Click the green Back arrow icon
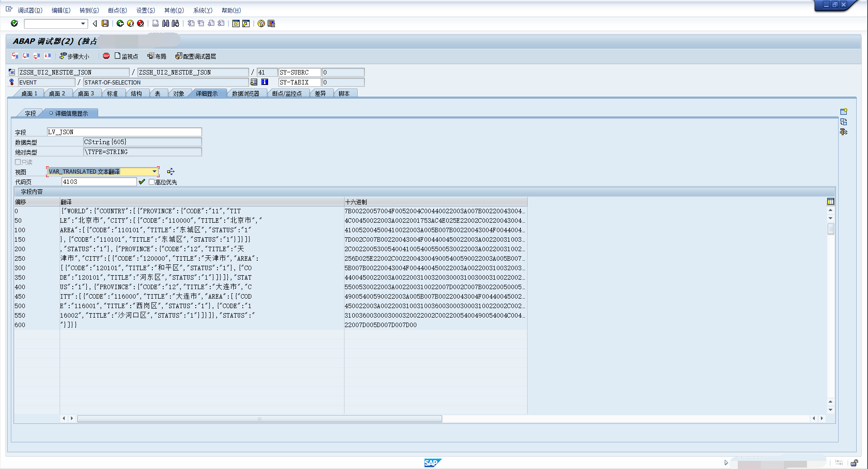This screenshot has height=469, width=868. pos(120,23)
